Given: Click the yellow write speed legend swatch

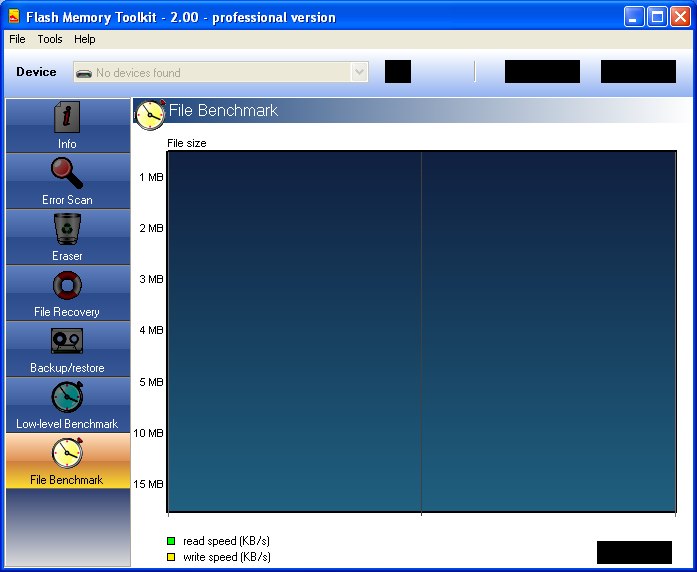Looking at the screenshot, I should pyautogui.click(x=171, y=557).
